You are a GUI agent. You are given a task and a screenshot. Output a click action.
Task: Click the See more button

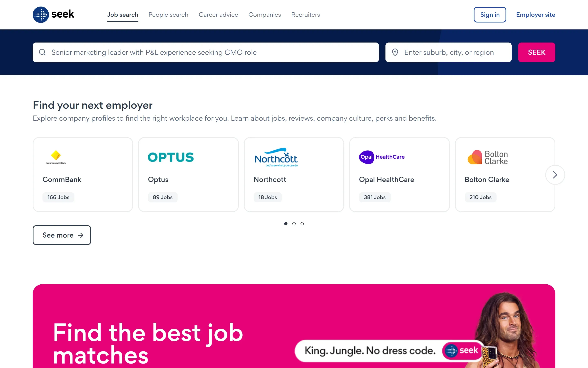click(x=62, y=235)
